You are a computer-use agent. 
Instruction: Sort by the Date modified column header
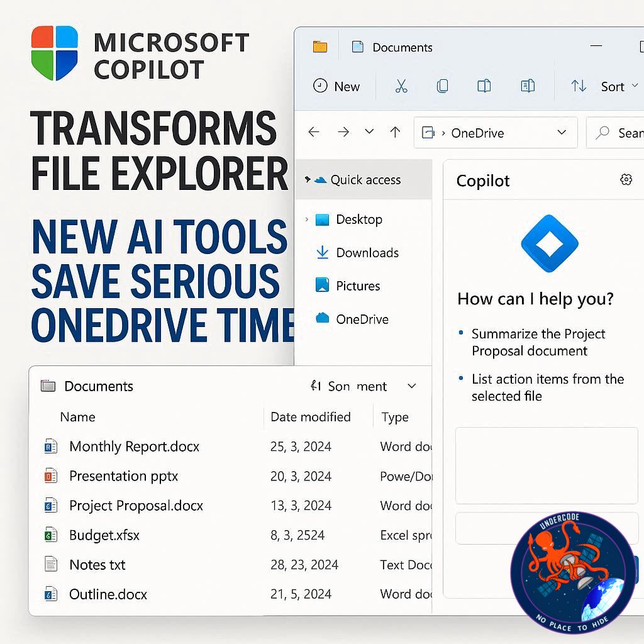(x=311, y=417)
